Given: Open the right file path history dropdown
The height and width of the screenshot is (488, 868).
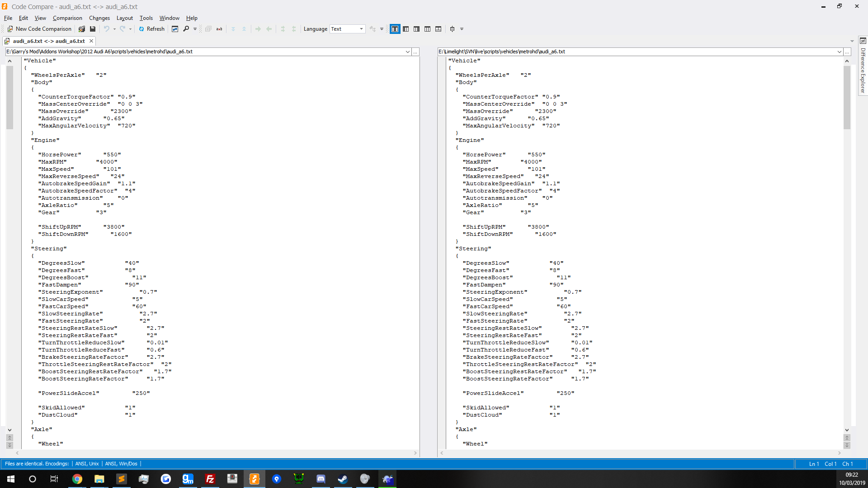Looking at the screenshot, I should click(840, 52).
